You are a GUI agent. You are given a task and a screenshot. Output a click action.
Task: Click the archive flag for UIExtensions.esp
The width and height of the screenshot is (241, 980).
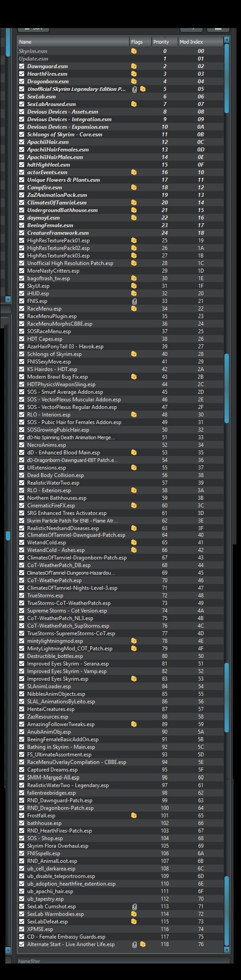pos(134,468)
